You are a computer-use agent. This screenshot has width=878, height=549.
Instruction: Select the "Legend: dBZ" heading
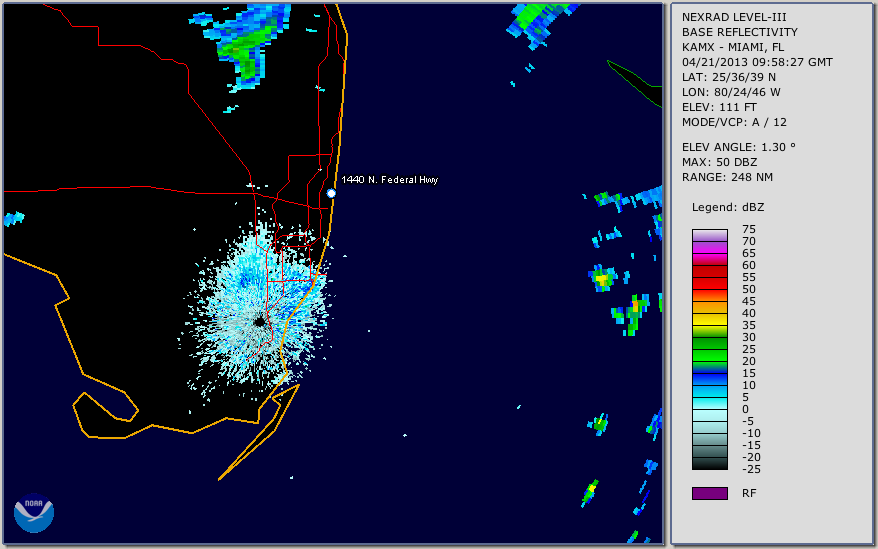(727, 207)
